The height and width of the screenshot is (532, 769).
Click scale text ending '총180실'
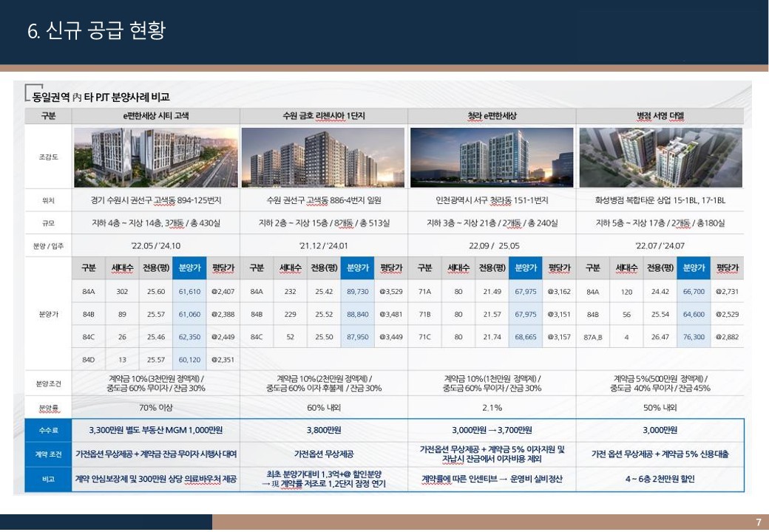pos(660,223)
